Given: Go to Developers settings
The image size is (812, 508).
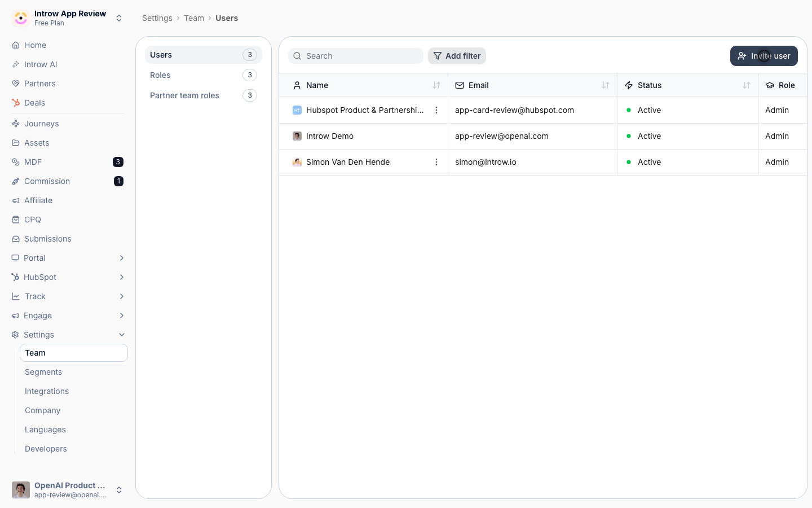Looking at the screenshot, I should coord(74,449).
